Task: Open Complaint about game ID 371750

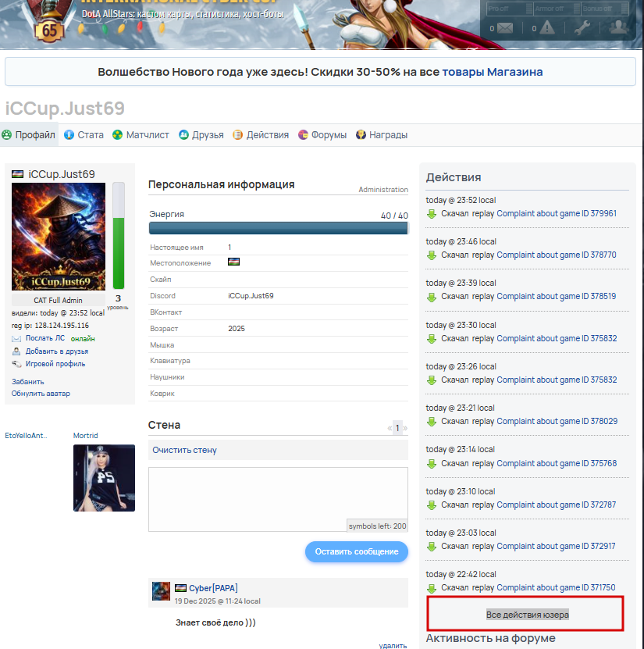Action: tap(556, 588)
